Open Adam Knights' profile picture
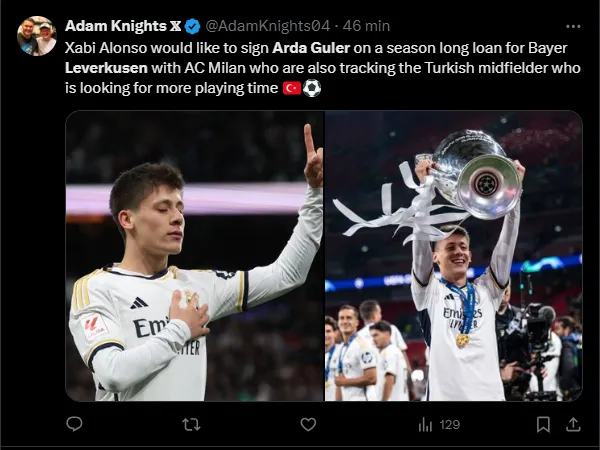The height and width of the screenshot is (450, 600). [x=37, y=36]
